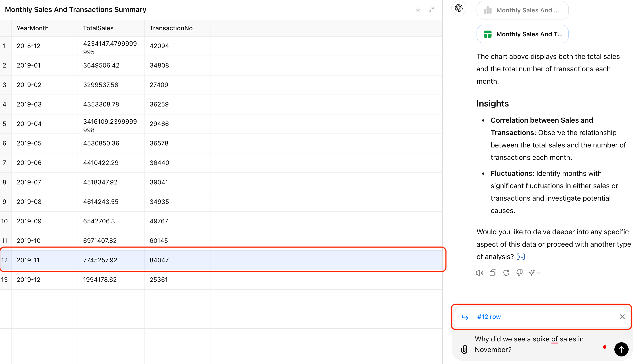Click the thumbs down feedback icon

coord(519,273)
